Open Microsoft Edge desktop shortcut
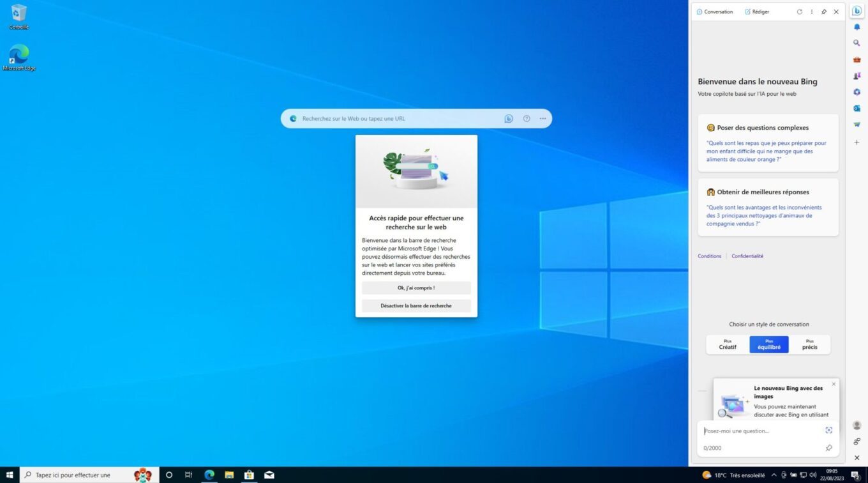Viewport: 868px width, 483px height. point(19,57)
